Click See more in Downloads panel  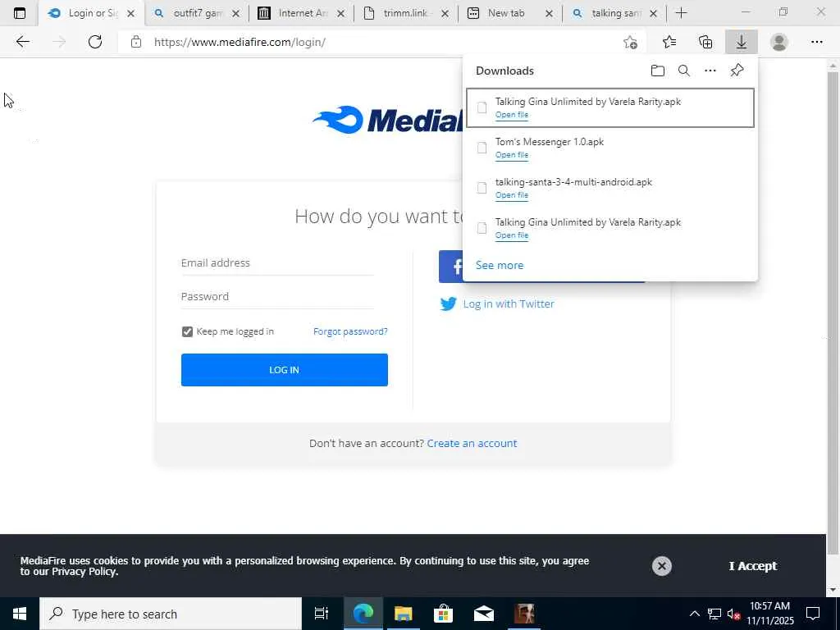tap(500, 265)
